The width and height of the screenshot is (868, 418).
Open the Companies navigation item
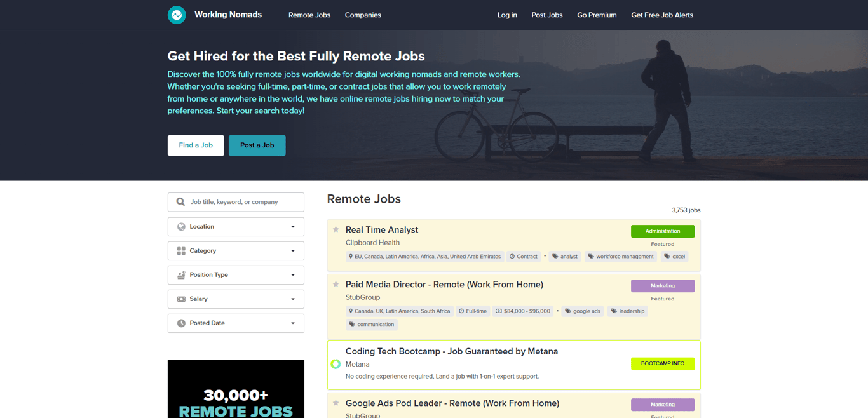click(x=363, y=15)
